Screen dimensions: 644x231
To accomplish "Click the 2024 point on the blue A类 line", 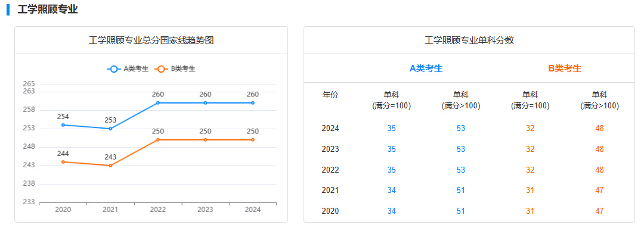I will click(253, 102).
